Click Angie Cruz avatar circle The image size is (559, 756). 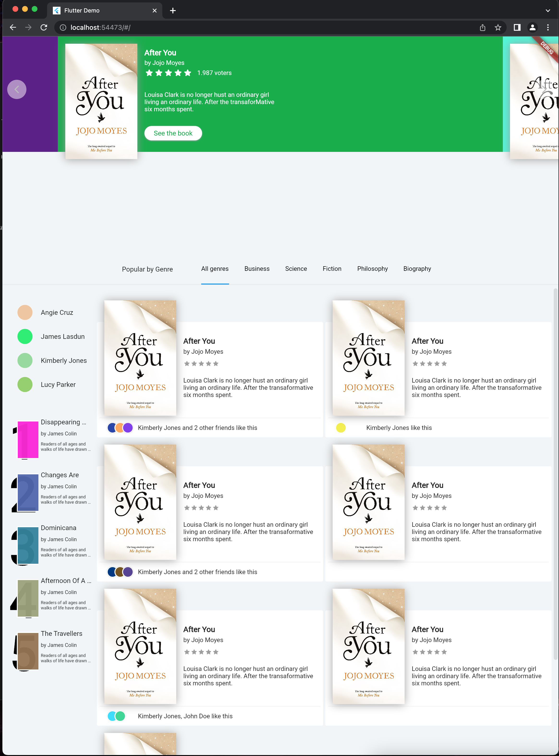tap(25, 312)
